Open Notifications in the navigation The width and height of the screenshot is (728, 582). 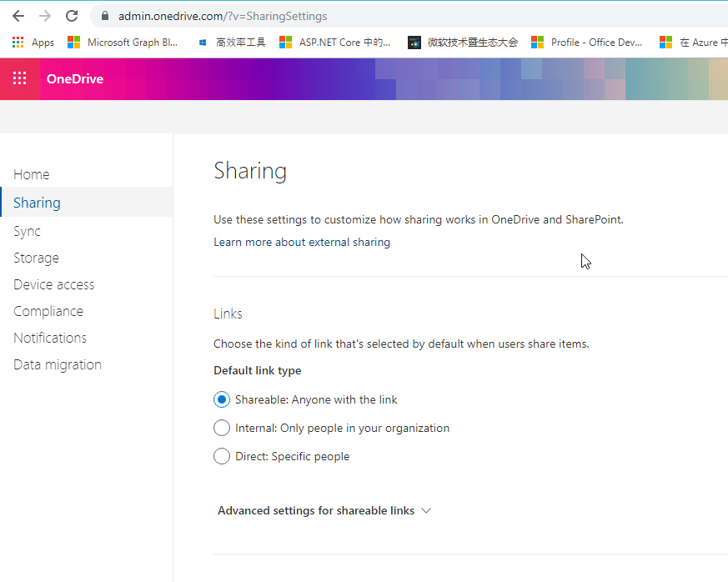tap(50, 338)
